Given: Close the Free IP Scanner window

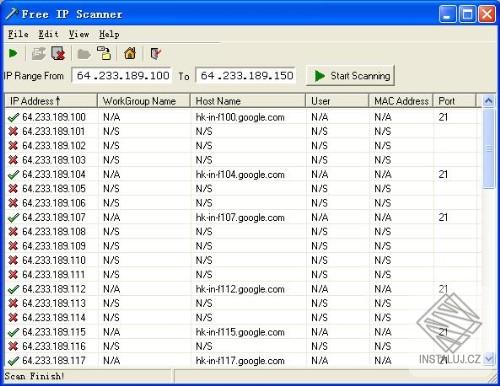Looking at the screenshot, I should coord(487,14).
